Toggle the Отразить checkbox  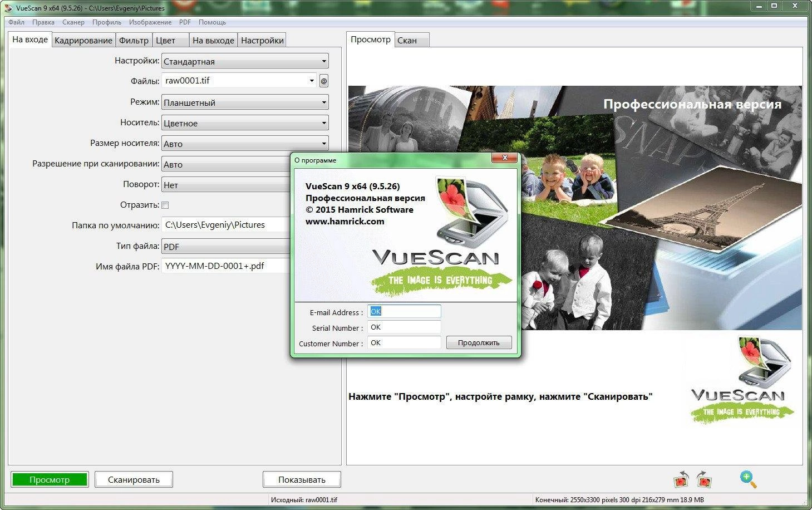(165, 205)
